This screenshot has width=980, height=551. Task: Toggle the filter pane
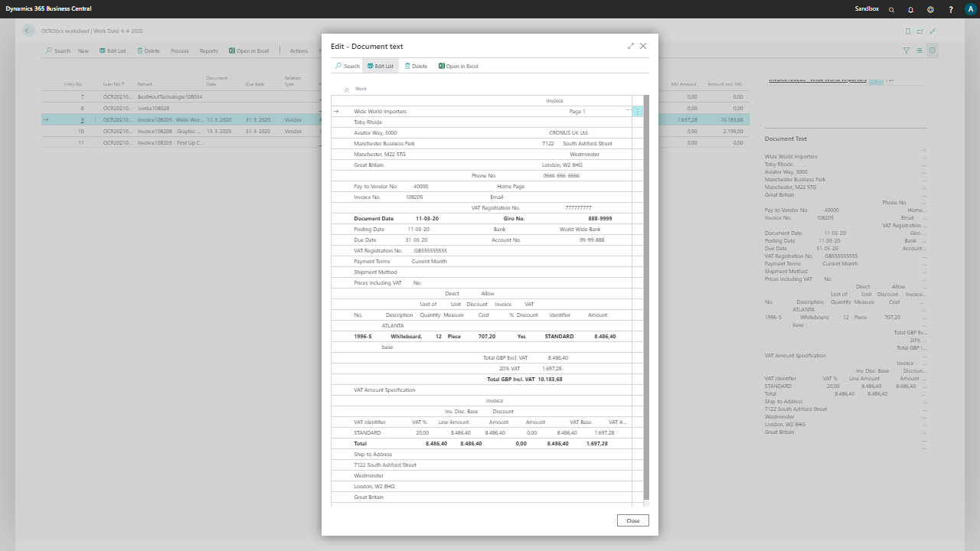click(x=906, y=51)
